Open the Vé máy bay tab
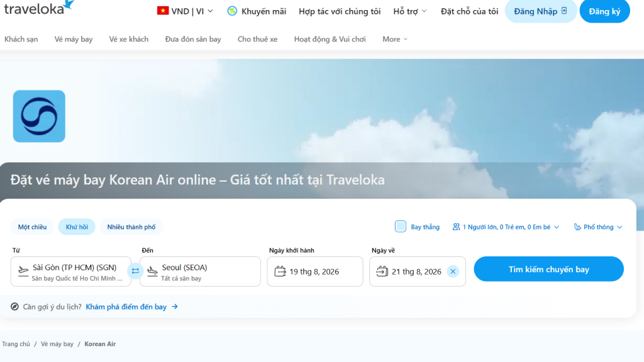644x362 pixels. point(74,39)
